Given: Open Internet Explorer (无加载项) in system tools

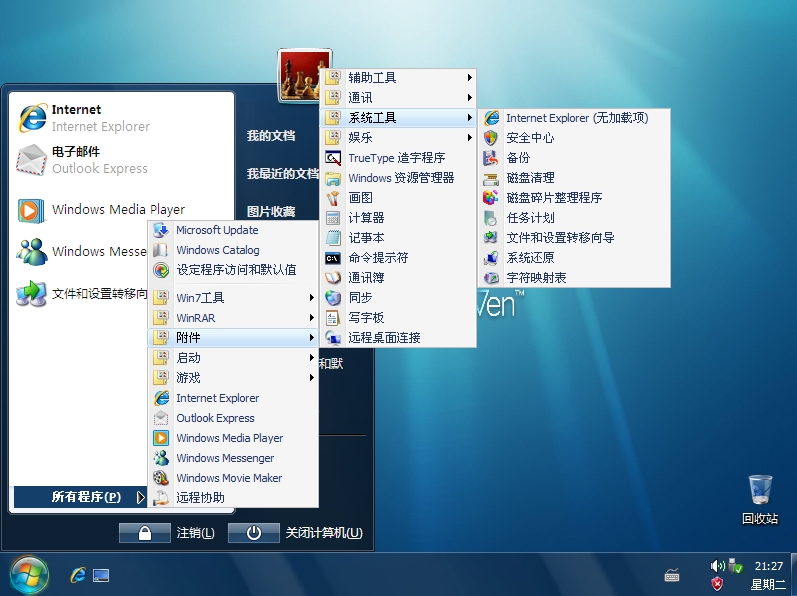Looking at the screenshot, I should (x=574, y=118).
